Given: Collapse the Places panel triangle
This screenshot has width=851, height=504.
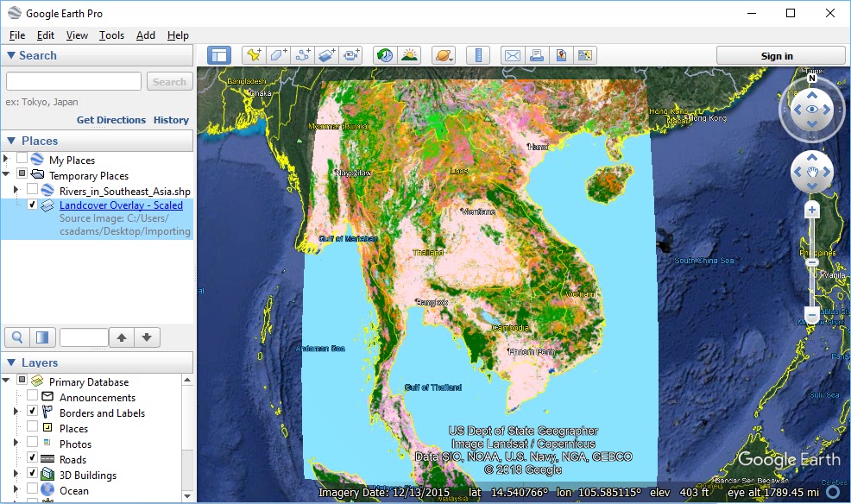Looking at the screenshot, I should pyautogui.click(x=11, y=141).
